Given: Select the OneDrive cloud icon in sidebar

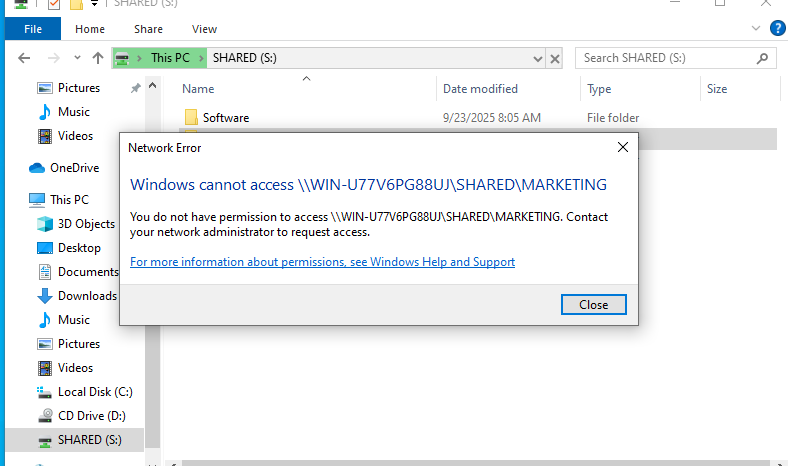Looking at the screenshot, I should tap(37, 168).
